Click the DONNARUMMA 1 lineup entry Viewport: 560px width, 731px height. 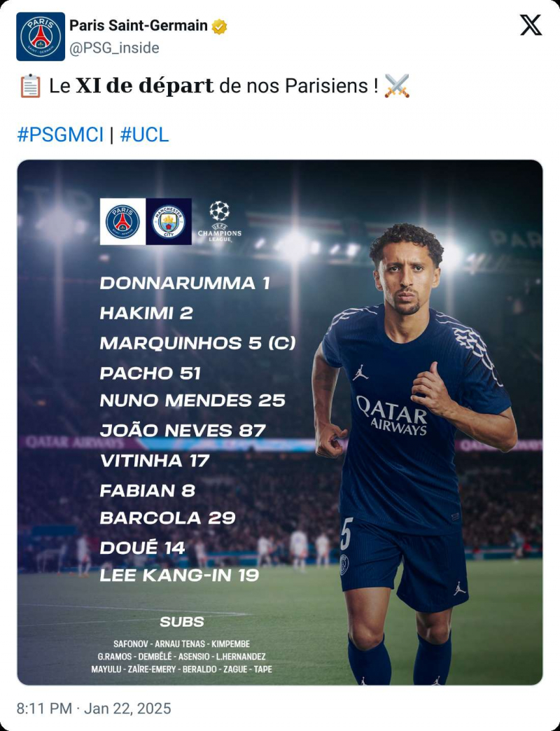[185, 283]
